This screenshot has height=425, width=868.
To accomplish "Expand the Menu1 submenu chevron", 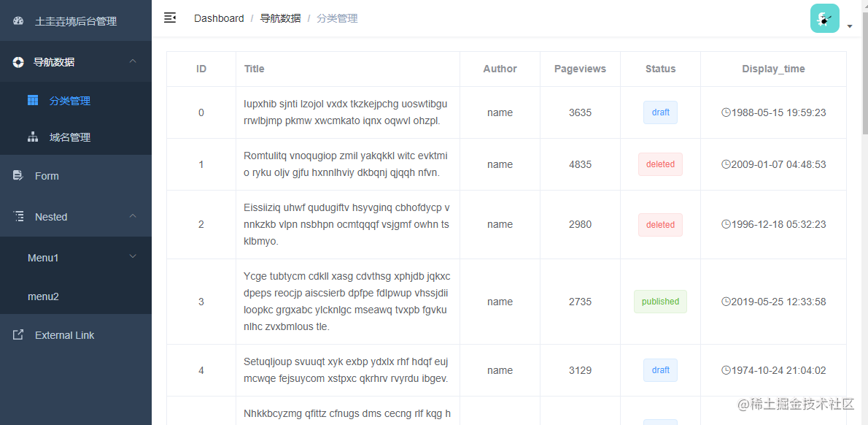I will pos(133,256).
